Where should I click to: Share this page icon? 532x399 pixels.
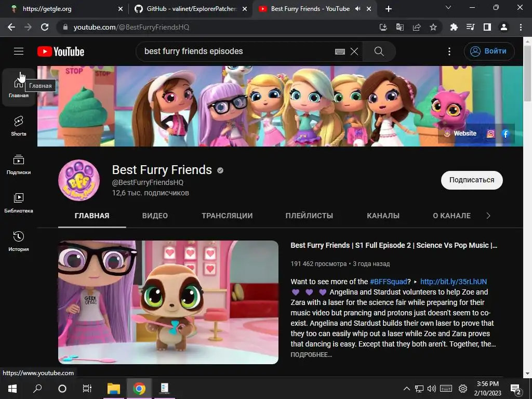click(417, 27)
